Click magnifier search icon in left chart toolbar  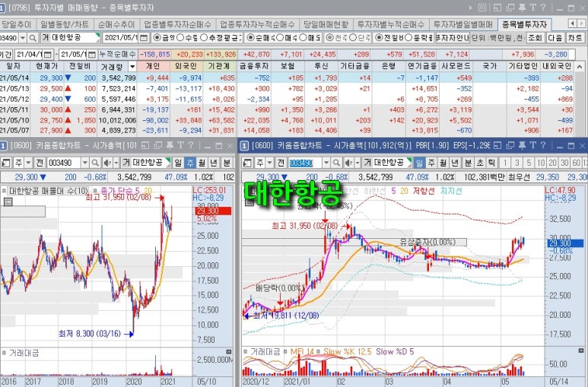(x=95, y=163)
